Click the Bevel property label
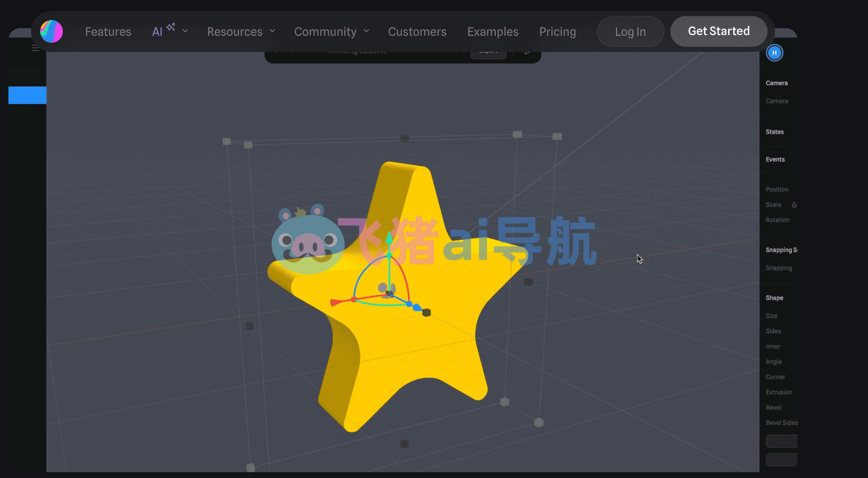This screenshot has height=478, width=868. [773, 407]
